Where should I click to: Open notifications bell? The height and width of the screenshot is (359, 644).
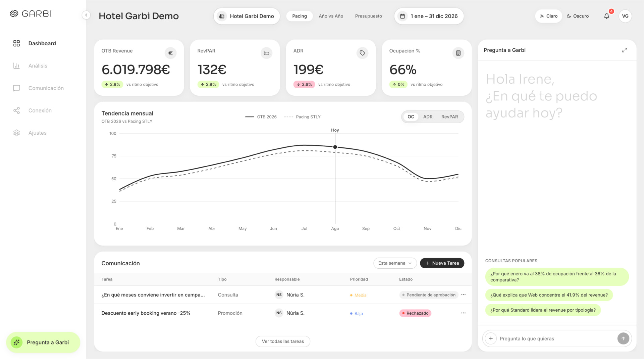coord(607,16)
